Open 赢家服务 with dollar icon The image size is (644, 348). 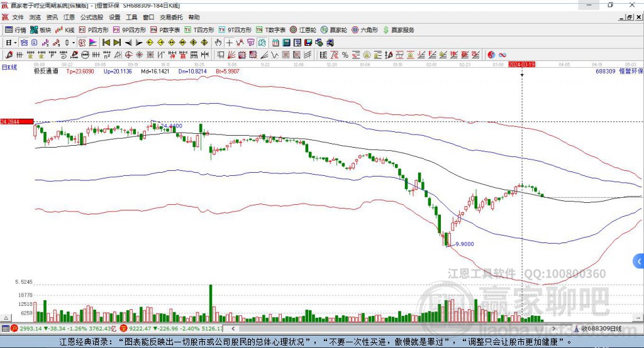[x=399, y=30]
